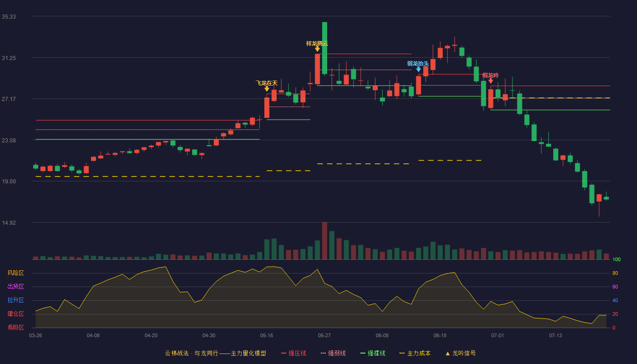Click the 03-26 date axis label

[x=35, y=335]
